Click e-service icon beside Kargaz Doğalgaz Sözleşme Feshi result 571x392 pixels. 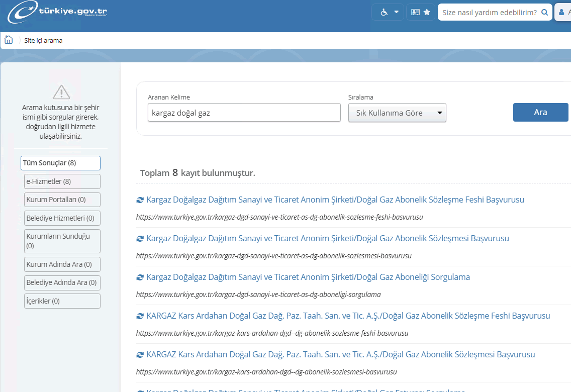140,200
